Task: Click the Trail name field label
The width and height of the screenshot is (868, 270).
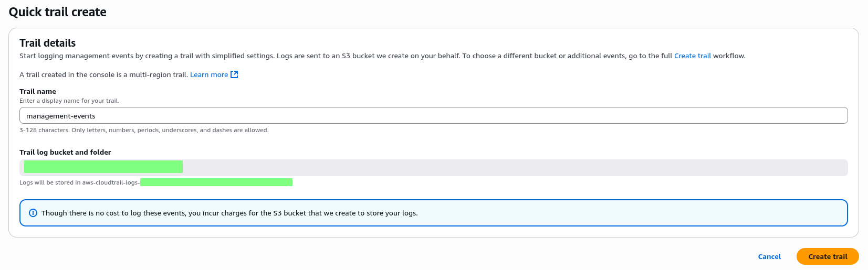Action: (38, 91)
